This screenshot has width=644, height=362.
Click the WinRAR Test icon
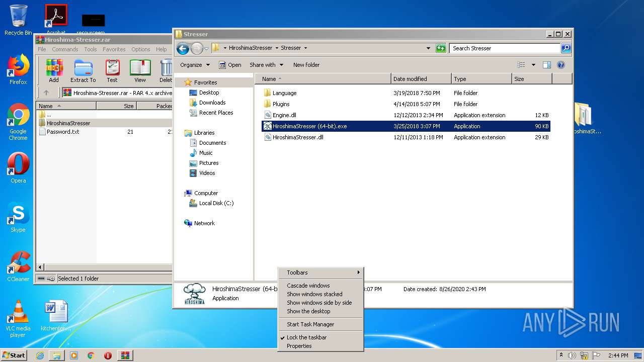(112, 71)
